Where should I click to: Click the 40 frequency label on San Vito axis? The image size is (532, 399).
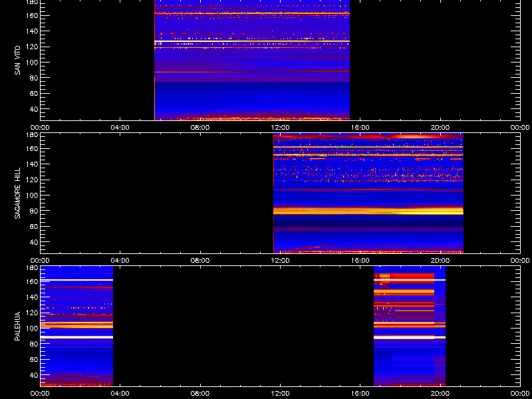[x=34, y=109]
